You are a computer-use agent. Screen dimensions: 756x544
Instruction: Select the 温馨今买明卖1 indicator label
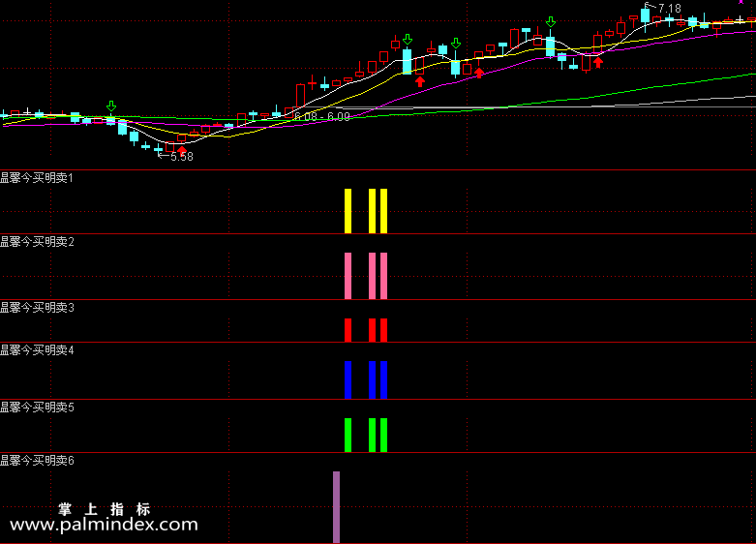37,178
